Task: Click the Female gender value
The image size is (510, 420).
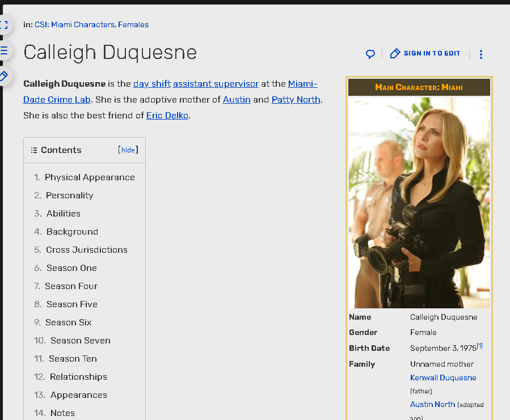Action: 423,333
